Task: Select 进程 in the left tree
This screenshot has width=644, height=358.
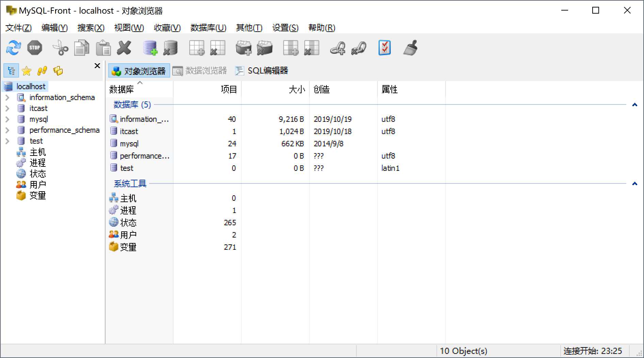Action: (x=37, y=163)
